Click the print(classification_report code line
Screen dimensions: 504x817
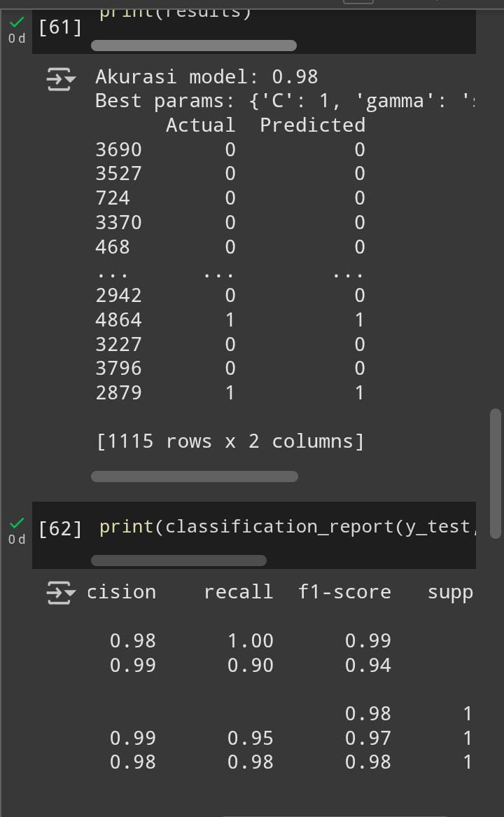[x=287, y=527]
